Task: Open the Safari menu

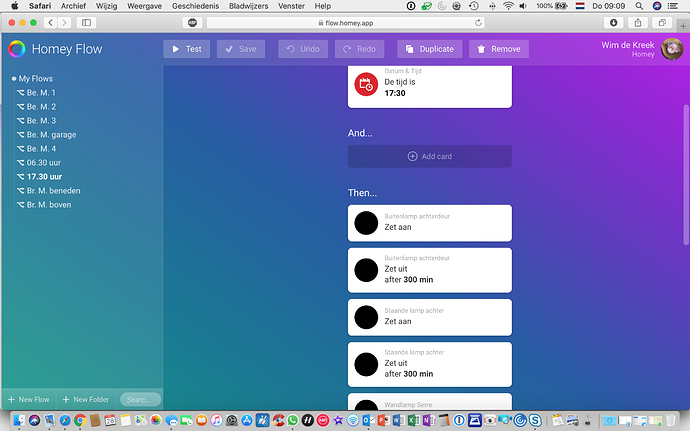Action: click(x=40, y=6)
